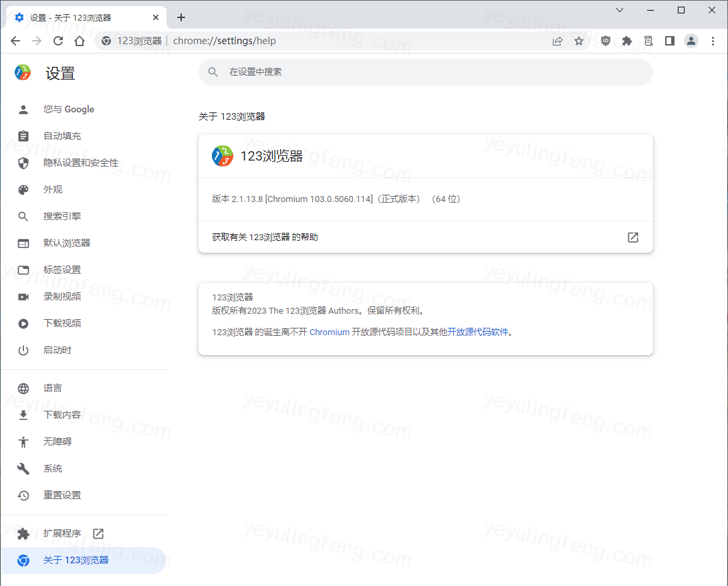Toggle the side panel icon
Image resolution: width=728 pixels, height=586 pixels.
coord(669,41)
